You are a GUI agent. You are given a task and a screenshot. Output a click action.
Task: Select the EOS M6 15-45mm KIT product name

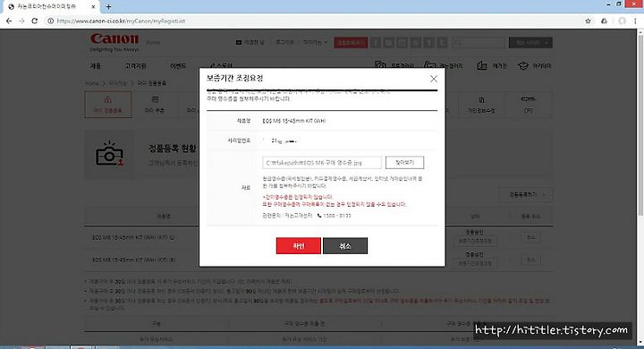(x=294, y=121)
